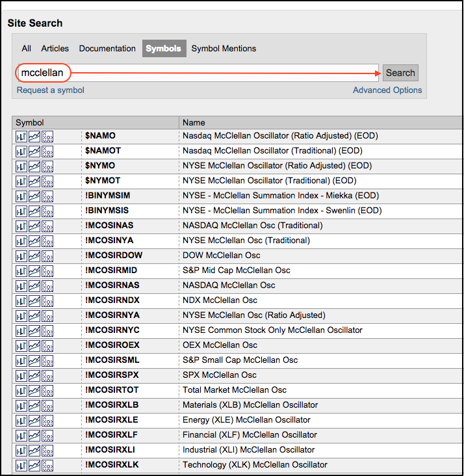464x476 pixels.
Task: Open the Documentation tab
Action: (x=107, y=49)
